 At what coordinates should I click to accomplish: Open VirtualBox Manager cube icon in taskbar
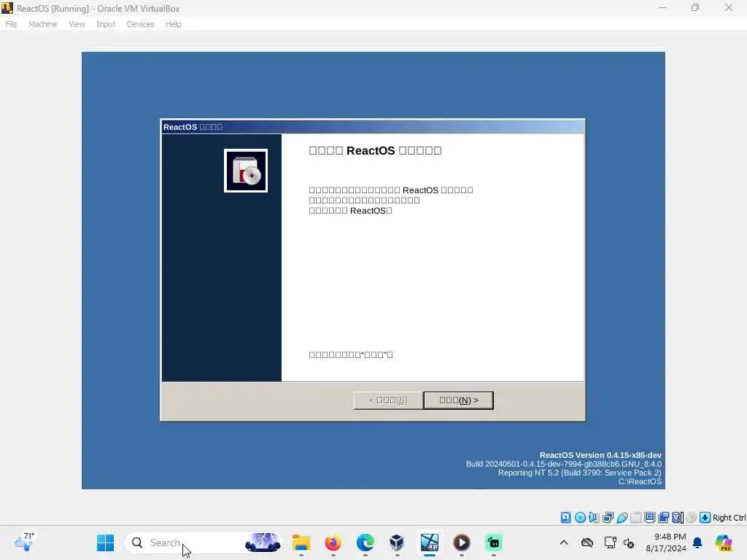[x=397, y=542]
